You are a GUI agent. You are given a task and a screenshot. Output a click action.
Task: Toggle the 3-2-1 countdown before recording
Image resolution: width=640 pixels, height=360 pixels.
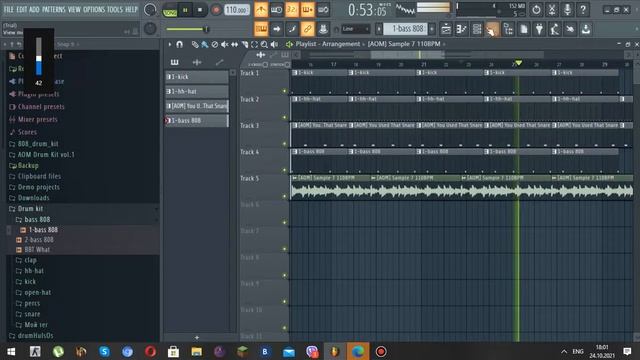(x=292, y=9)
